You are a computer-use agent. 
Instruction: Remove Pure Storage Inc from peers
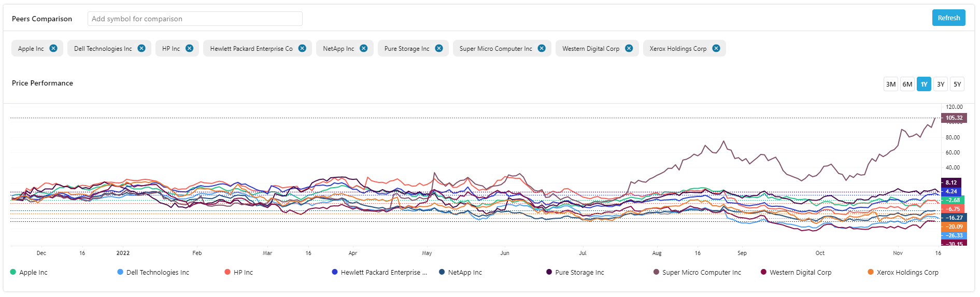coord(439,48)
